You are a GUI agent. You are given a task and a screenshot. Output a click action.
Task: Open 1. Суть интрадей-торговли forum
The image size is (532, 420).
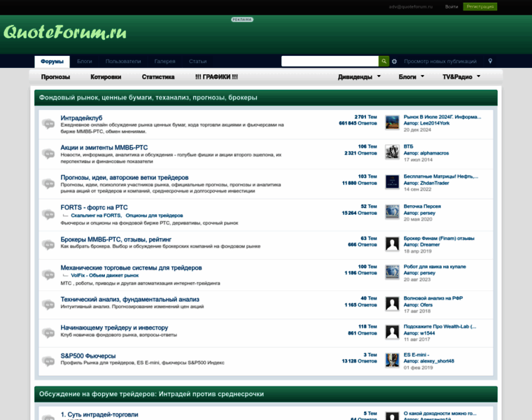[99, 414]
